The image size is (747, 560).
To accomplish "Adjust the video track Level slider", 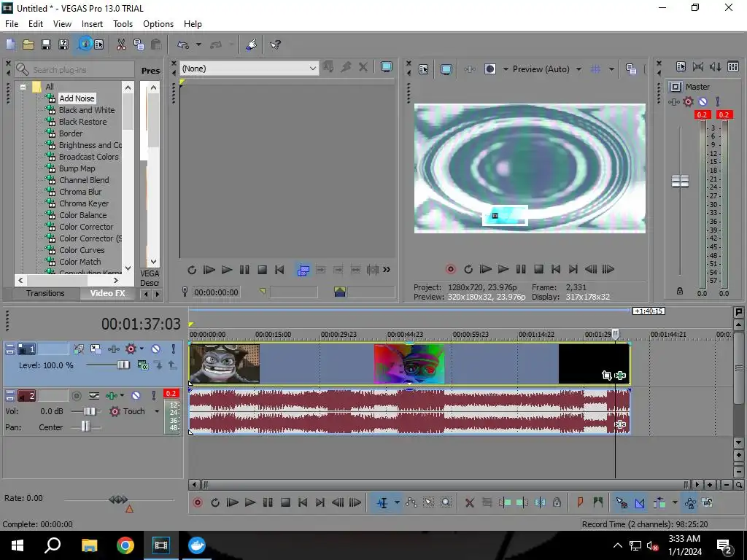I will click(123, 365).
